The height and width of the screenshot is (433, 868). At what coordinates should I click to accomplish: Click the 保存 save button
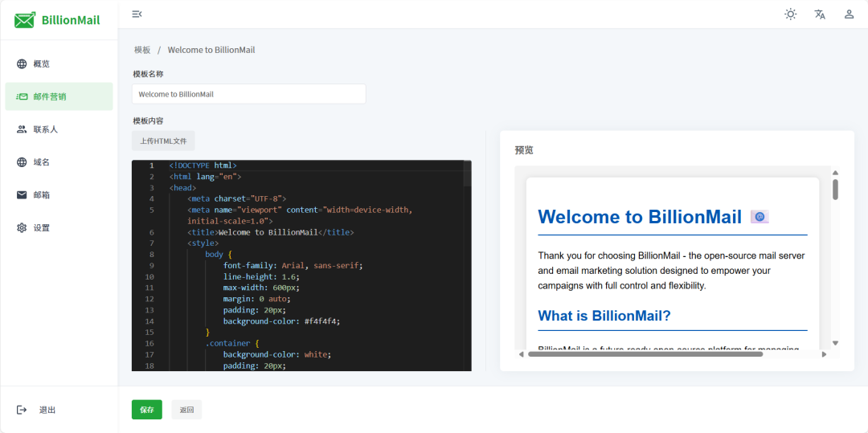tap(147, 410)
